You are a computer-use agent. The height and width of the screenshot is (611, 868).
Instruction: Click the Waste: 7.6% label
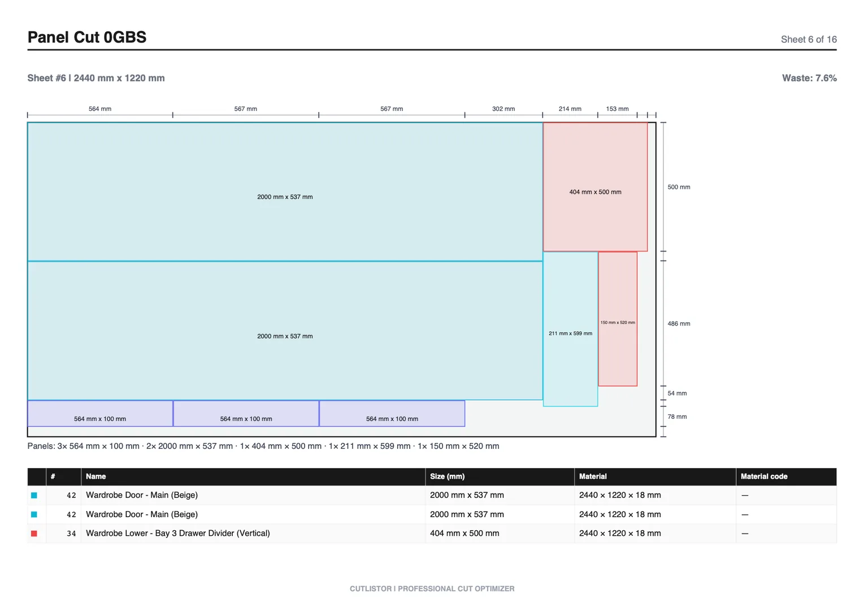click(809, 78)
